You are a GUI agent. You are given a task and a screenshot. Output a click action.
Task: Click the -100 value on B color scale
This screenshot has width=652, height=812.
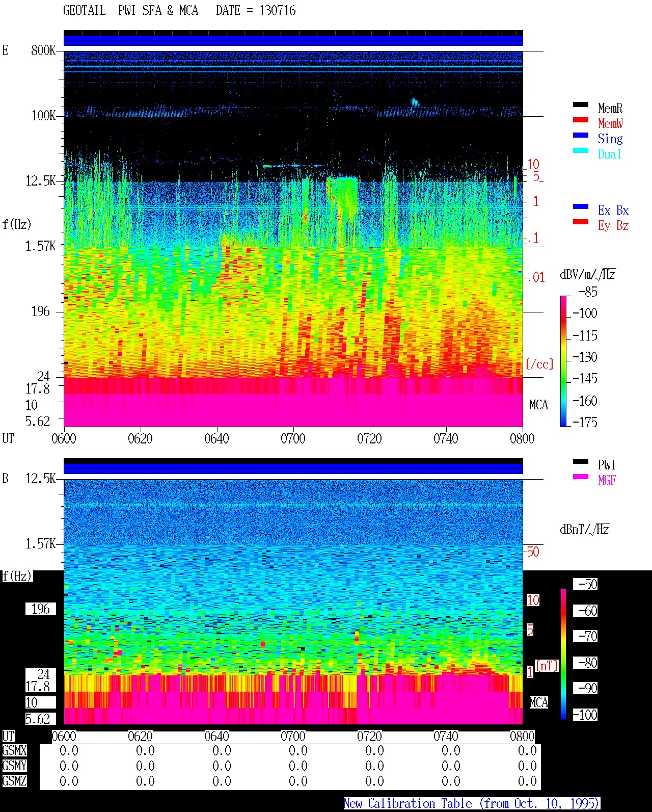[585, 715]
